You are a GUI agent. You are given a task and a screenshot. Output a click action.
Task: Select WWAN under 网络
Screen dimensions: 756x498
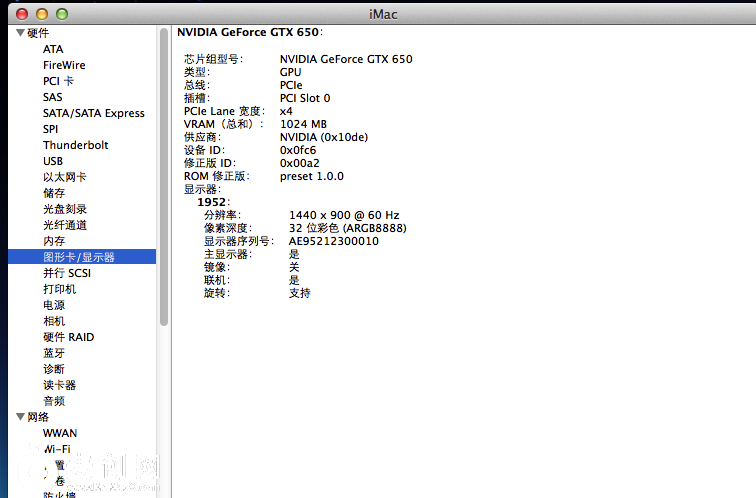pos(60,433)
